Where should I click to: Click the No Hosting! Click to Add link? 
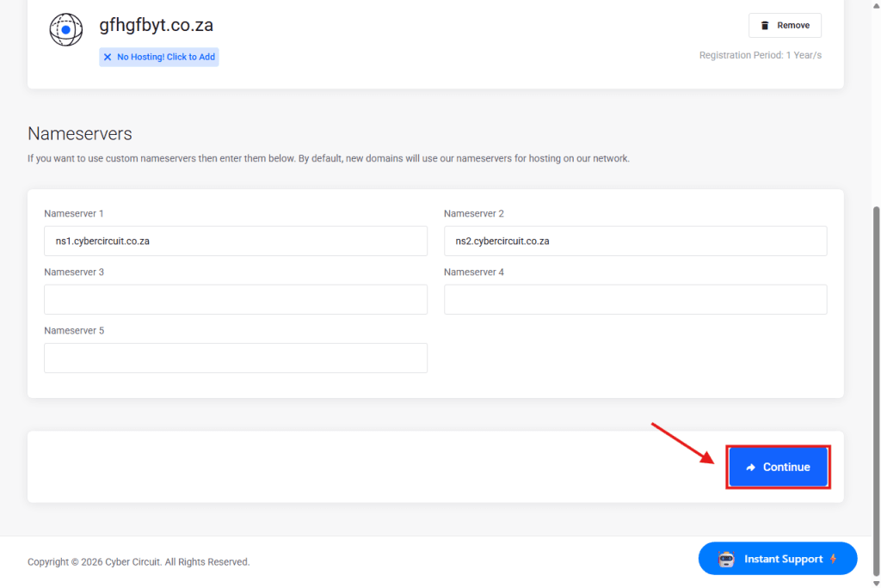pos(165,58)
